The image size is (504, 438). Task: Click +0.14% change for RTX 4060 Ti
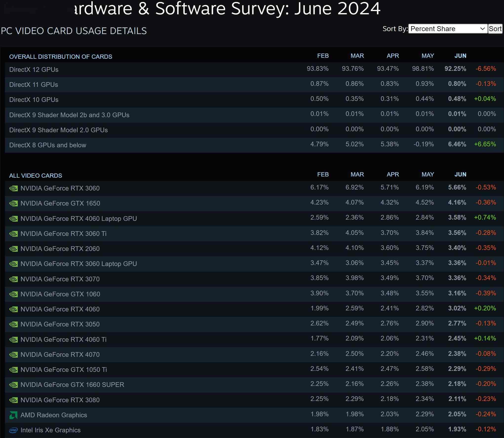[485, 339]
